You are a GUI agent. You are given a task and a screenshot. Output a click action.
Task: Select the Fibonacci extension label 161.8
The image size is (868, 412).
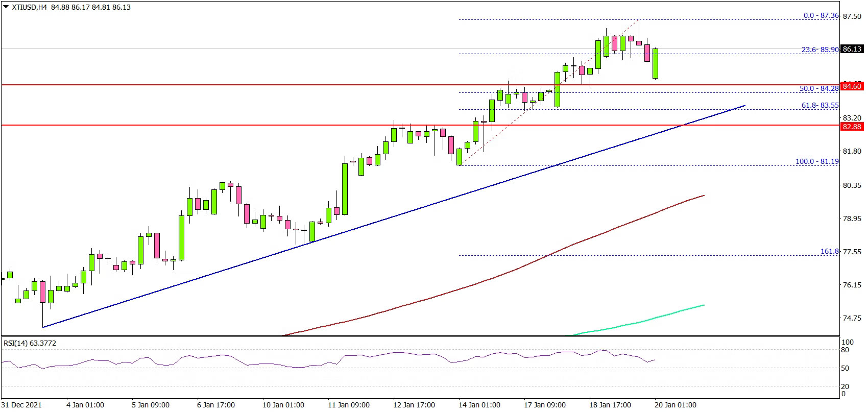(829, 251)
